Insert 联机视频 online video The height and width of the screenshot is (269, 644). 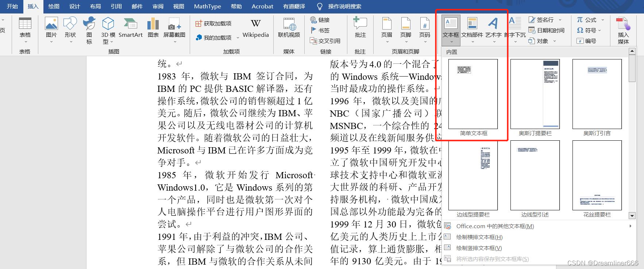coord(289,28)
